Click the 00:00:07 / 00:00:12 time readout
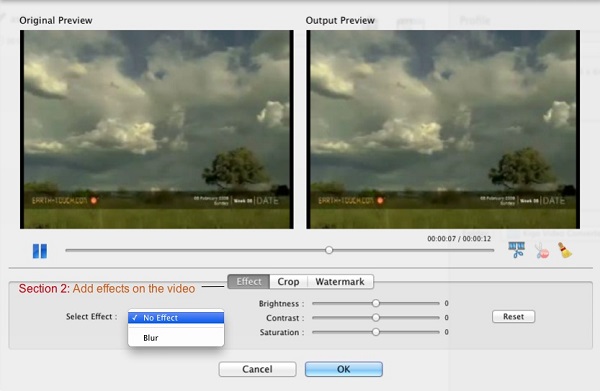 tap(459, 239)
